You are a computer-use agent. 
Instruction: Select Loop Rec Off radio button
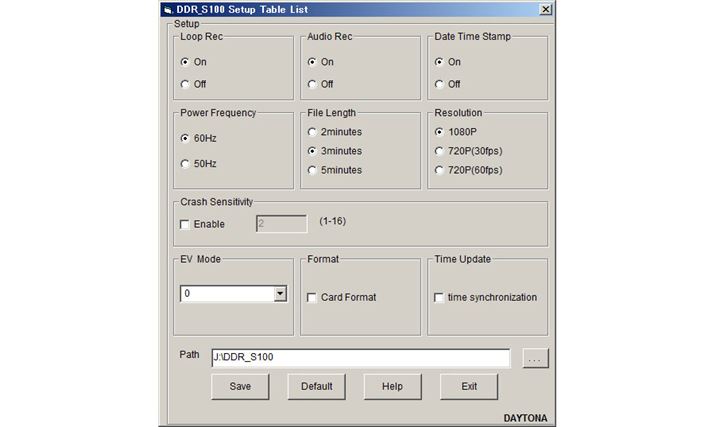coord(185,84)
